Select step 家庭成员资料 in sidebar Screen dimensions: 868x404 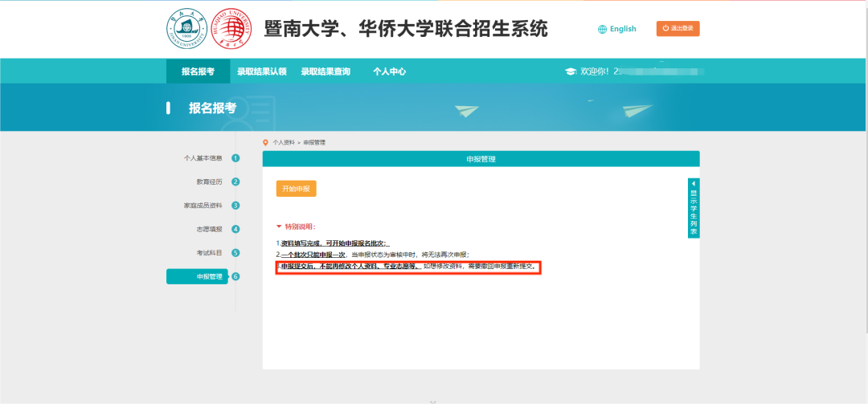coord(203,206)
